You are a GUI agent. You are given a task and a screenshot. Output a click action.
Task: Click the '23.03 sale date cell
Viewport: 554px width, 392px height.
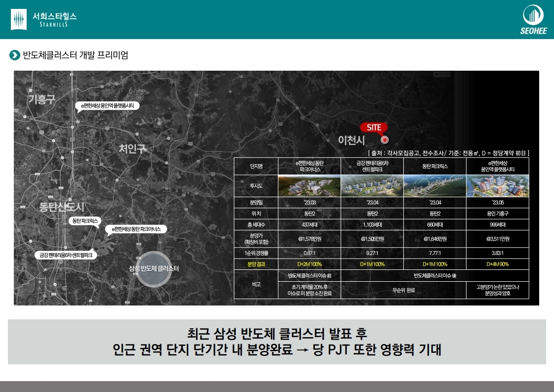pyautogui.click(x=309, y=203)
